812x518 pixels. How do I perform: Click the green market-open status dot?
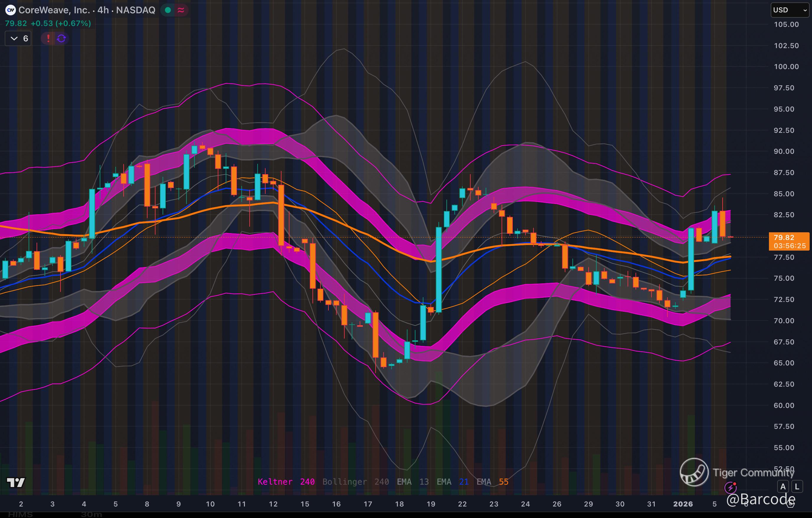pyautogui.click(x=168, y=10)
